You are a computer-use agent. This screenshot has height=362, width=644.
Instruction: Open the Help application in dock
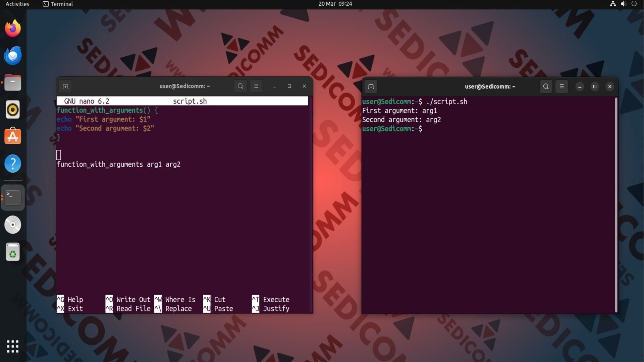click(x=13, y=164)
